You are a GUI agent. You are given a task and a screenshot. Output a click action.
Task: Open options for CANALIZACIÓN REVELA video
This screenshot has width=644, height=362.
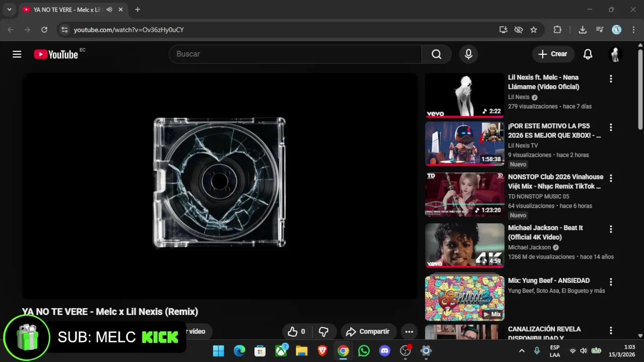point(611,331)
